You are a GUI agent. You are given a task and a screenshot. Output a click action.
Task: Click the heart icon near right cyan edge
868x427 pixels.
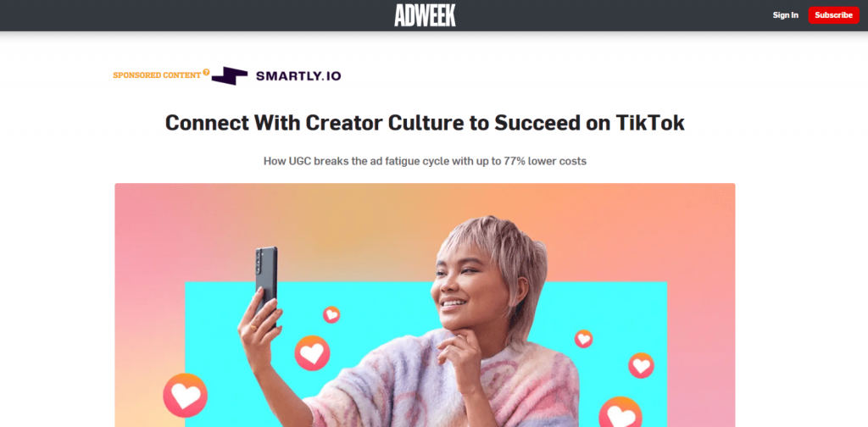[x=641, y=366]
